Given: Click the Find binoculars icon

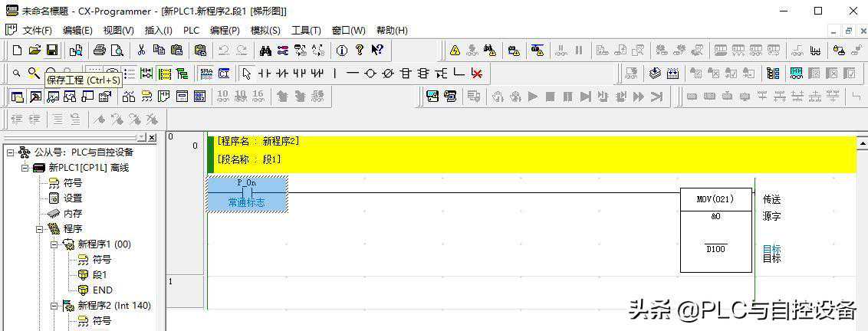Looking at the screenshot, I should [265, 51].
